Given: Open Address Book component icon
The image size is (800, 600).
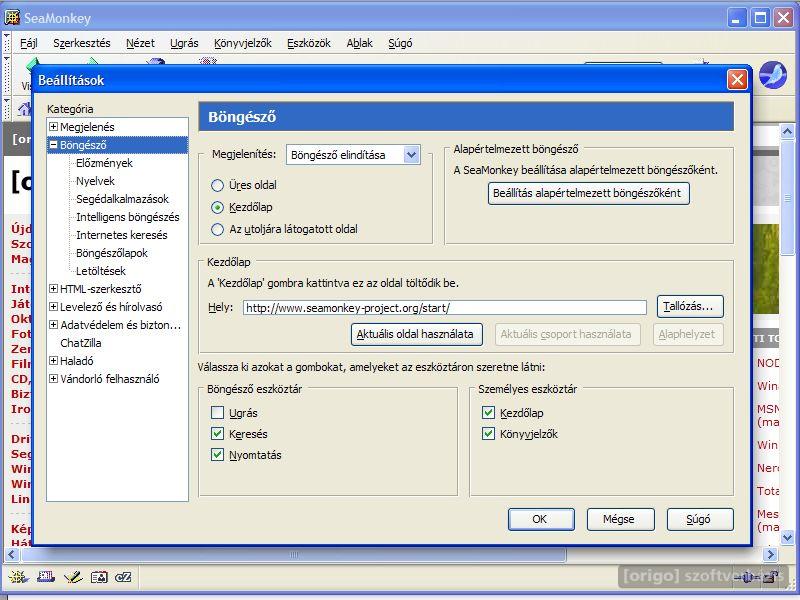Looking at the screenshot, I should (x=99, y=577).
